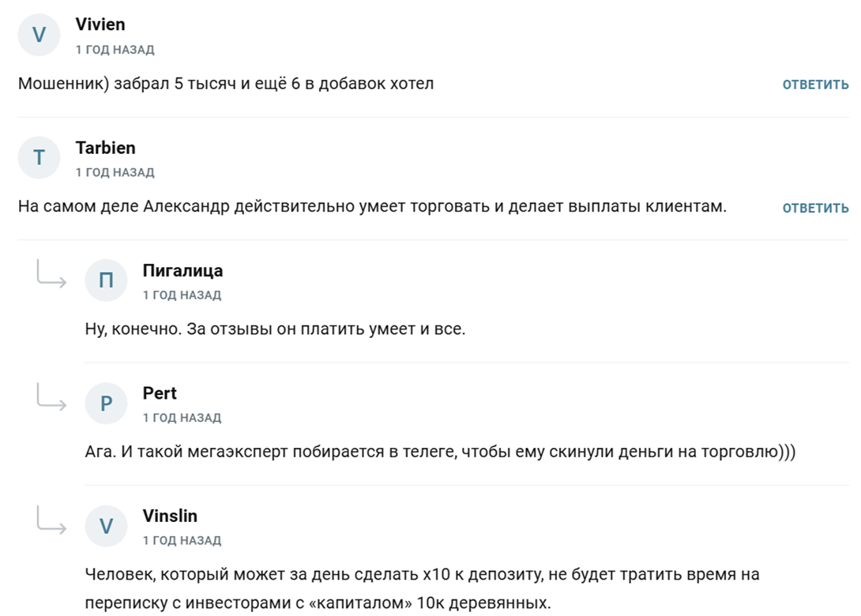This screenshot has height=616, width=861.
Task: Click Vivien's avatar icon with letter V
Action: click(x=39, y=35)
